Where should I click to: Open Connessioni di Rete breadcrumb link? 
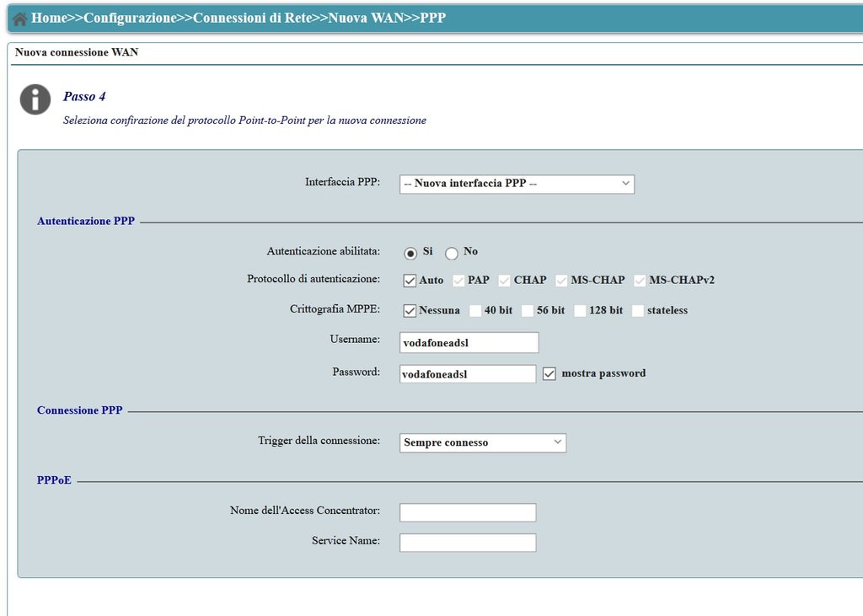tap(252, 18)
